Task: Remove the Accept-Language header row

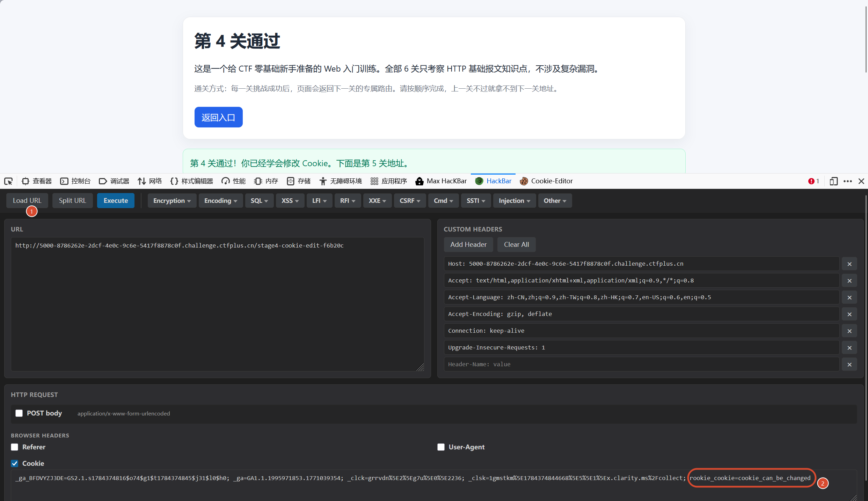Action: [849, 297]
